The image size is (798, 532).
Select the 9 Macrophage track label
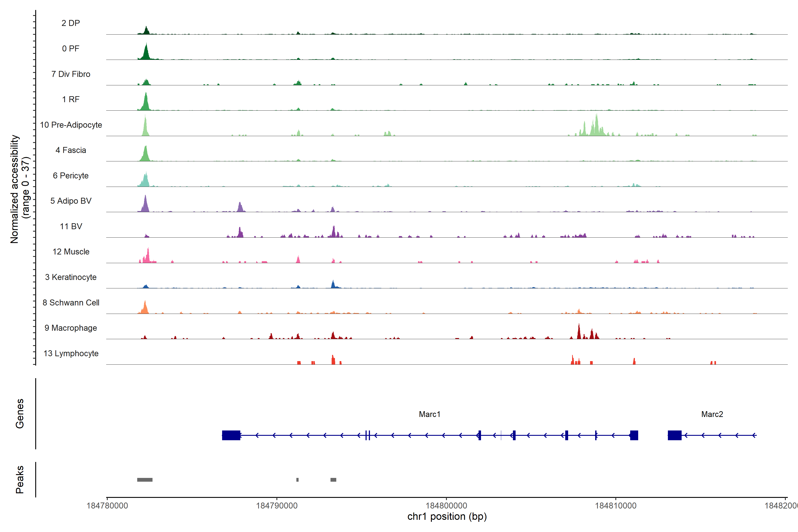[70, 328]
